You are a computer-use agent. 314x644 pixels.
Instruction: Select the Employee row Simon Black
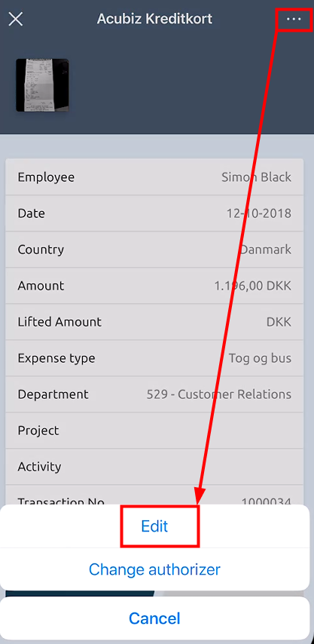click(154, 177)
